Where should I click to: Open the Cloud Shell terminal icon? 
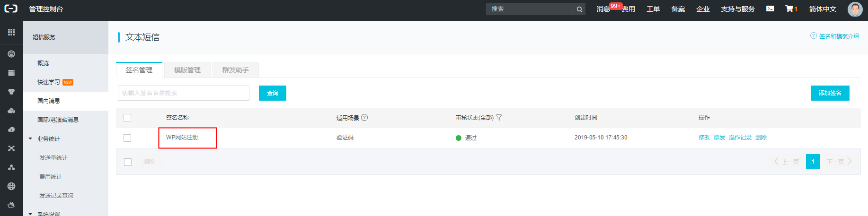tap(770, 9)
